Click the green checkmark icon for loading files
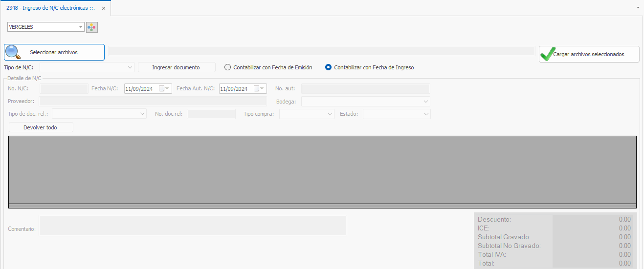This screenshot has width=644, height=269. (x=547, y=54)
